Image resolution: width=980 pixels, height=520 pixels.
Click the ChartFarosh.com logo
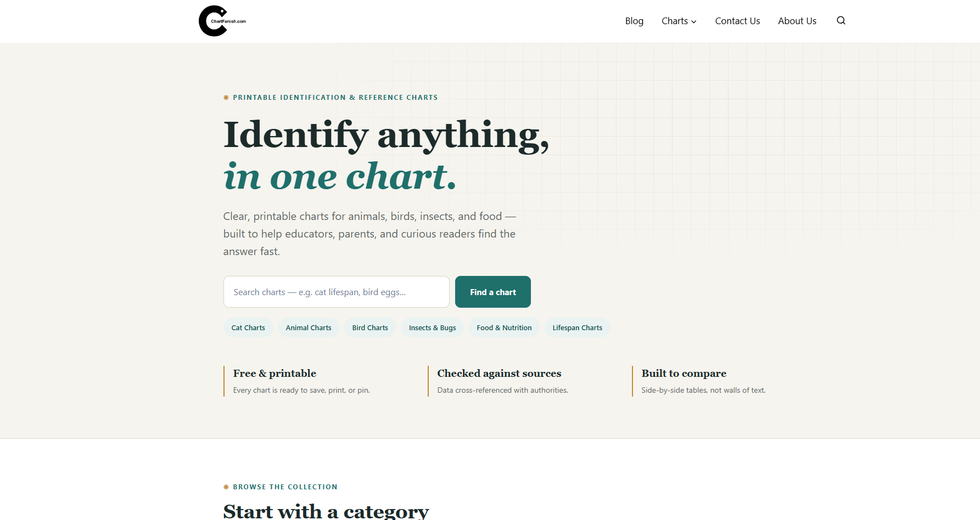[222, 21]
